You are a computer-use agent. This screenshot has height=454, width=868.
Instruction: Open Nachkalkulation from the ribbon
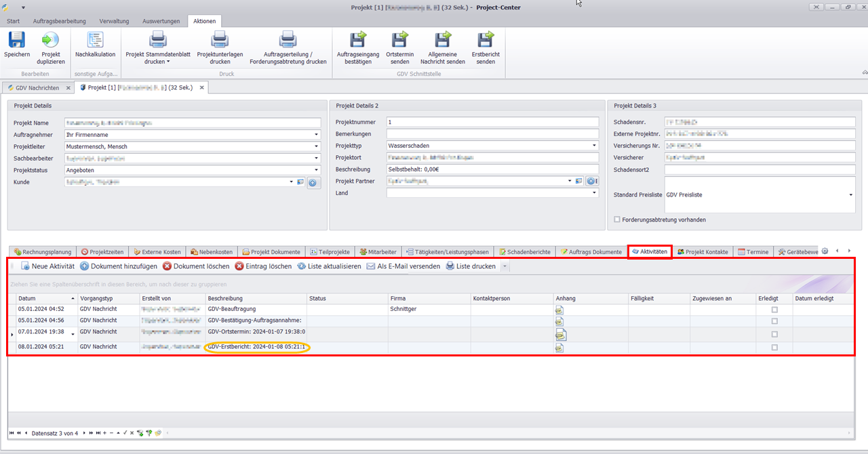point(95,41)
